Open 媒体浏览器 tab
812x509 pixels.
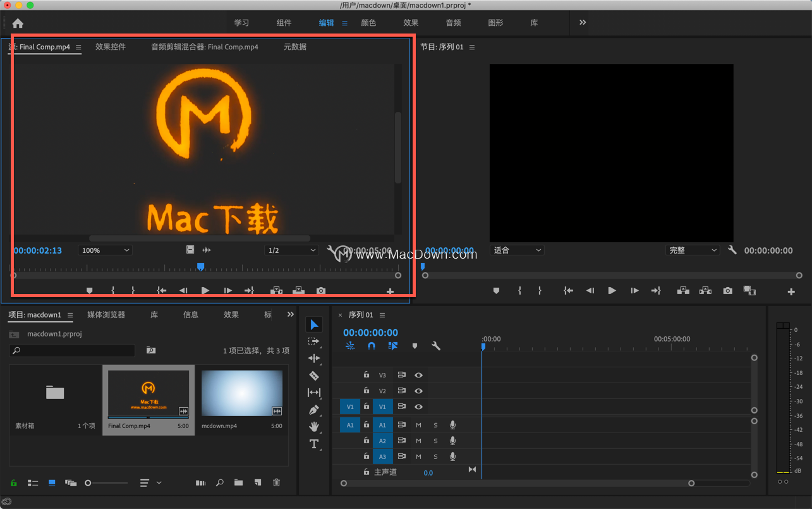106,315
